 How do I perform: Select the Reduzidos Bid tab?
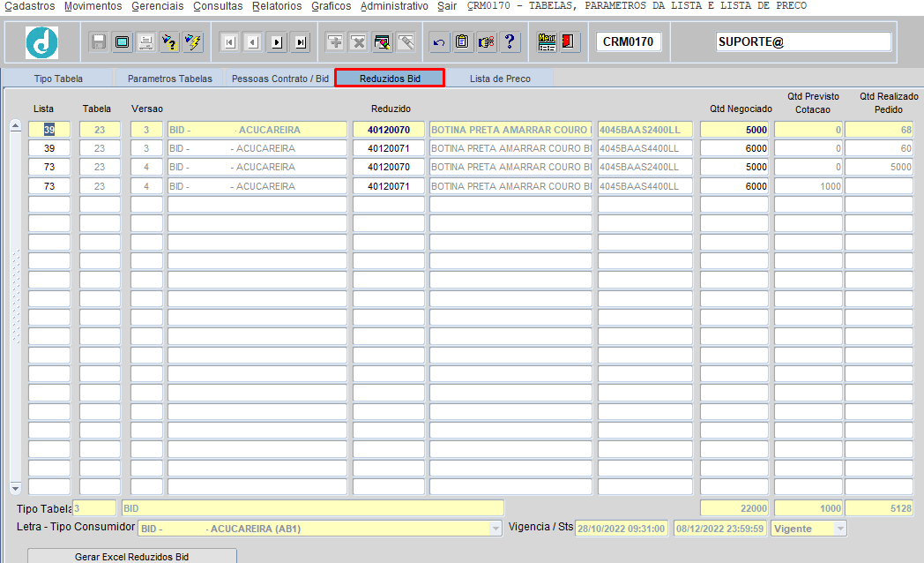coord(390,79)
